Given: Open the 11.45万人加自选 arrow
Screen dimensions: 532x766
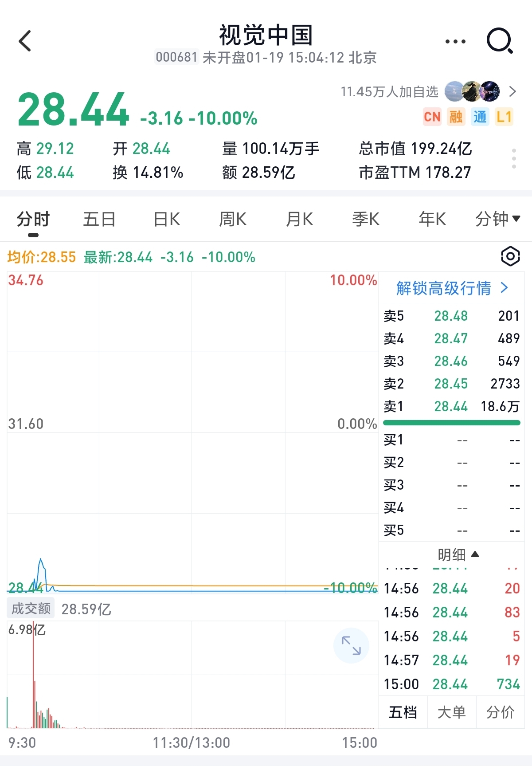Looking at the screenshot, I should [512, 91].
